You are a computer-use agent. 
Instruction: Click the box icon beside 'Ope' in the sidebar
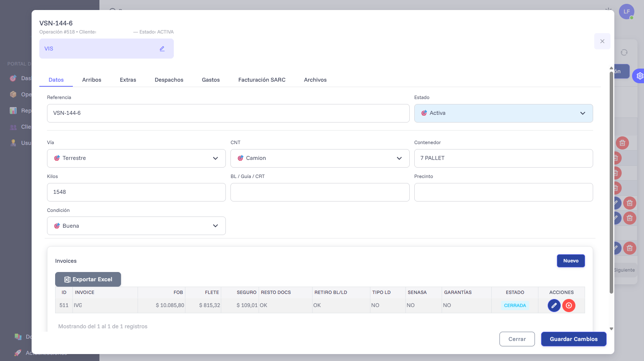[x=13, y=94]
